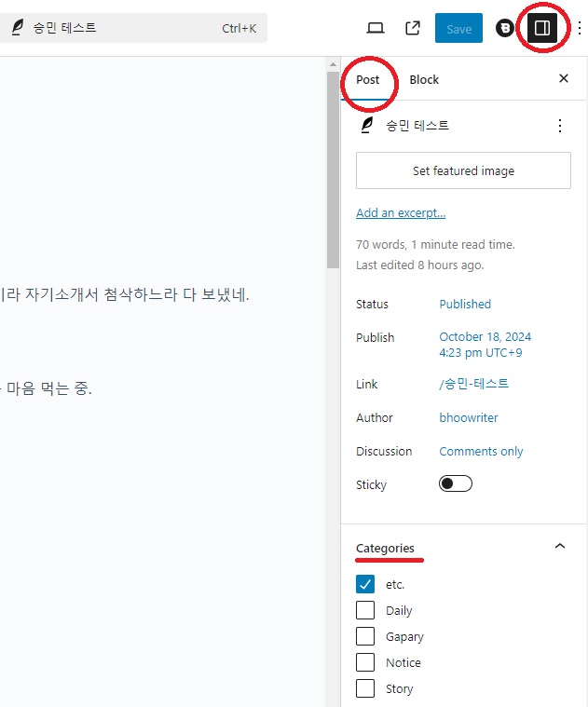588x707 pixels.
Task: Open the Published status dropdown
Action: 465,305
